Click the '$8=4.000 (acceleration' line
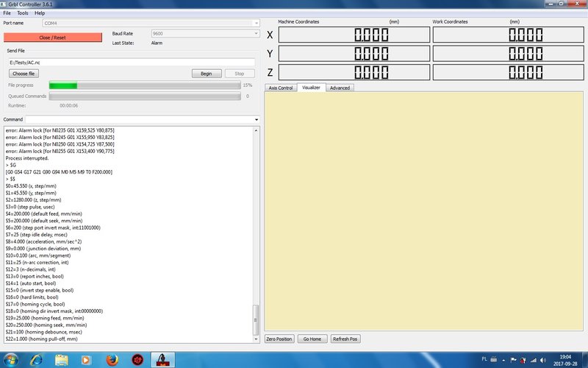 tap(43, 241)
